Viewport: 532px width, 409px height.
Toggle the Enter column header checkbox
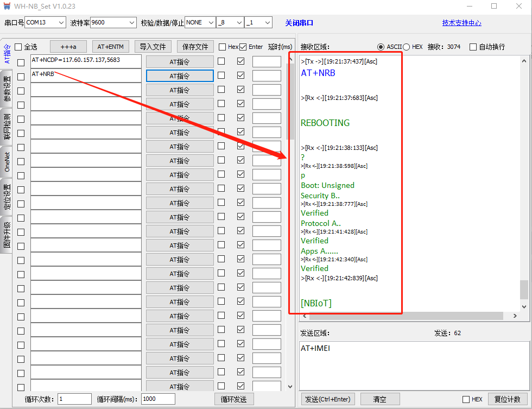click(x=243, y=47)
